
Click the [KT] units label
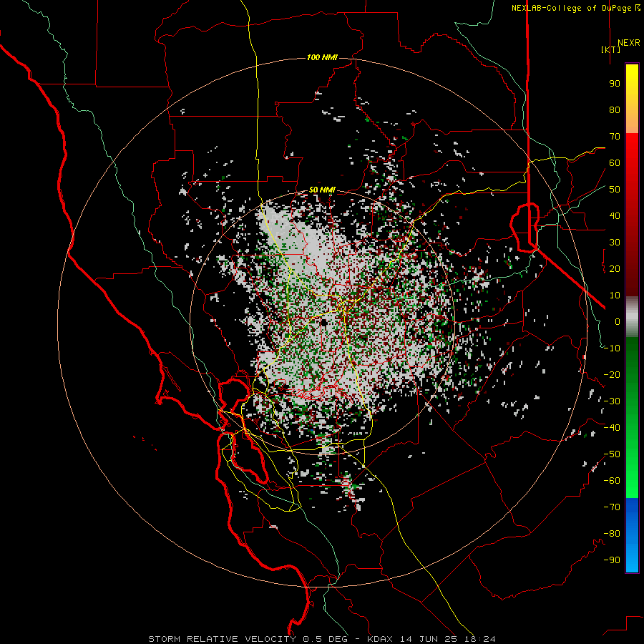tap(610, 49)
